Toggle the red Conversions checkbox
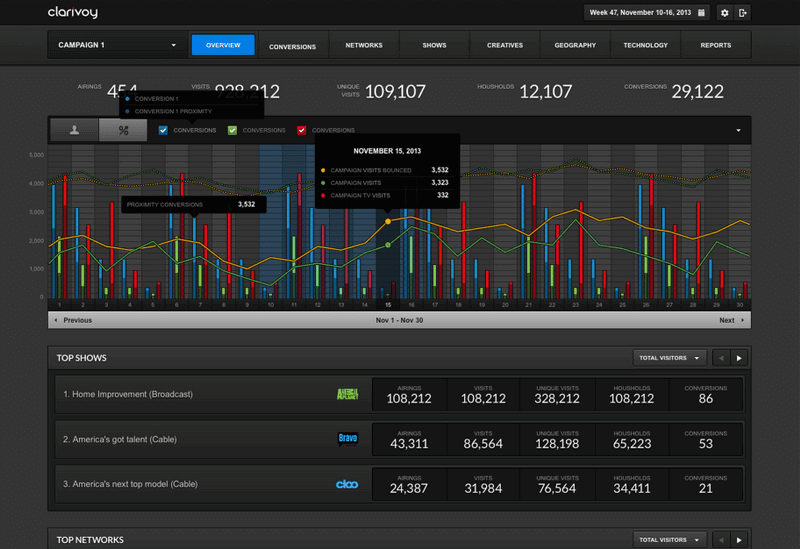Image resolution: width=800 pixels, height=549 pixels. tap(301, 130)
